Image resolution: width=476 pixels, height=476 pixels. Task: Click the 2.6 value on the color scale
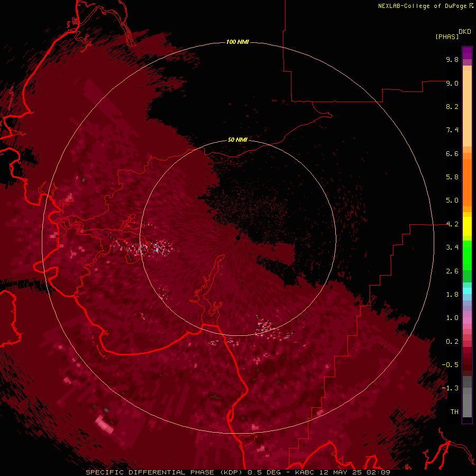pyautogui.click(x=452, y=271)
